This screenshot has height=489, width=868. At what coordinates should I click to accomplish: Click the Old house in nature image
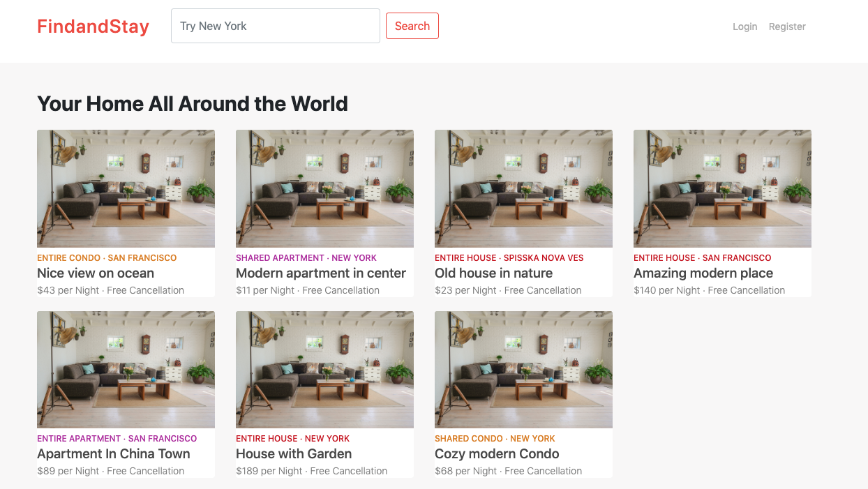pyautogui.click(x=523, y=188)
